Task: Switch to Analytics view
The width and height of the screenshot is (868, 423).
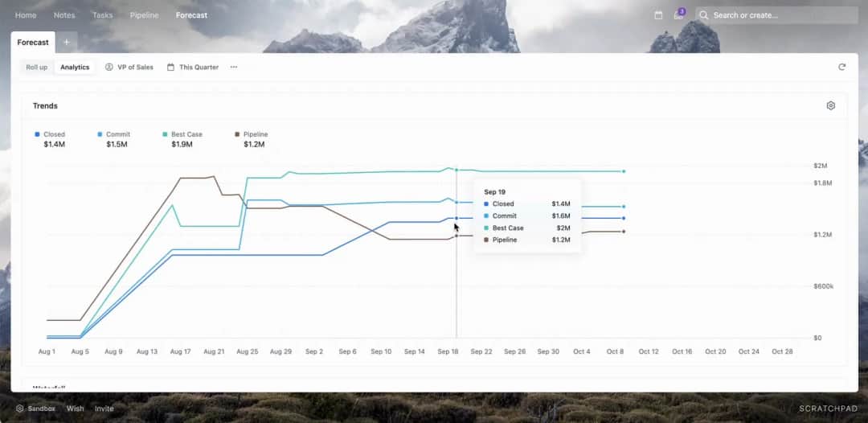Action: tap(75, 67)
